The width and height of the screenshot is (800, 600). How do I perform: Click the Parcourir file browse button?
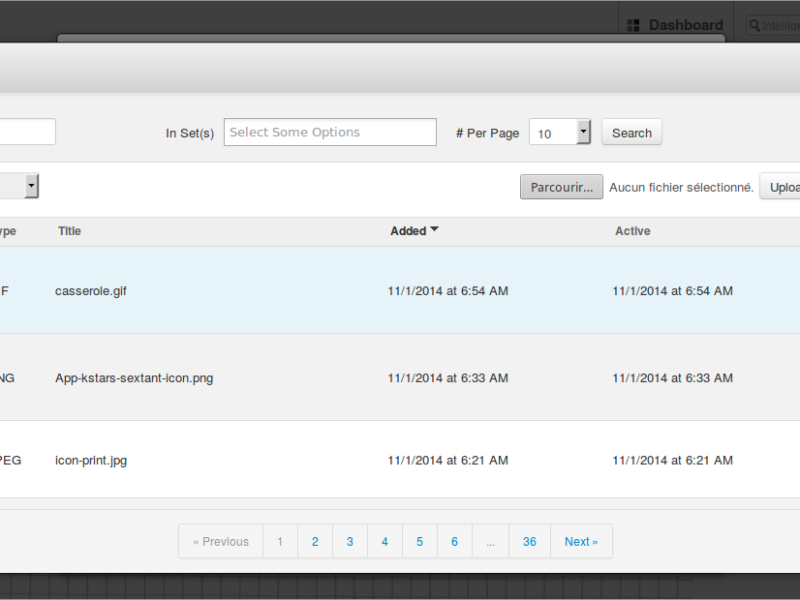coord(561,187)
